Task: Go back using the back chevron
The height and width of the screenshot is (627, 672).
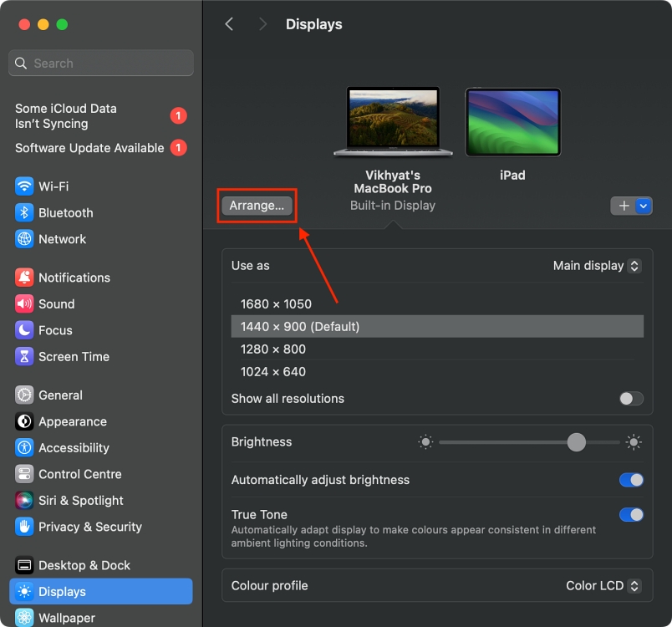Action: pyautogui.click(x=230, y=23)
